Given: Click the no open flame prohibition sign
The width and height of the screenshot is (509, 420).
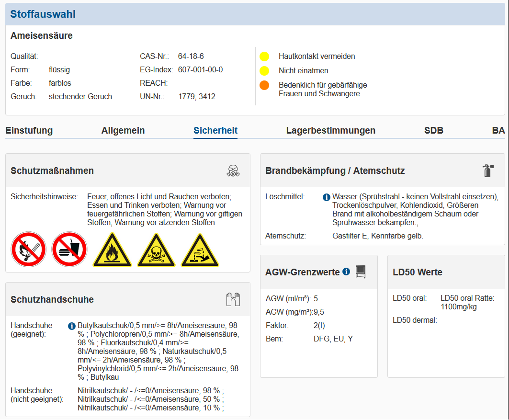Looking at the screenshot, I should (29, 250).
